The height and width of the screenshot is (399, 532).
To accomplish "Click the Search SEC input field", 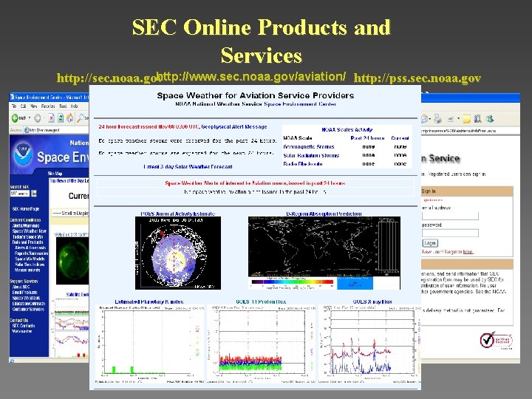I will click(20, 194).
